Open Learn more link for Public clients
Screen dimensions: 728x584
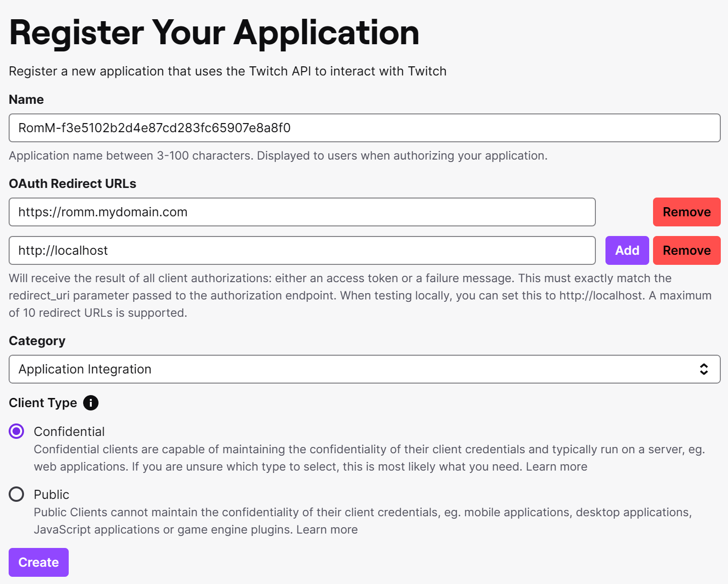click(327, 530)
